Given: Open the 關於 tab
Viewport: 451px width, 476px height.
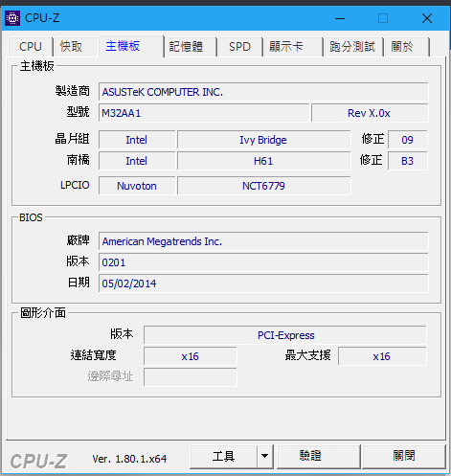Looking at the screenshot, I should [x=407, y=47].
